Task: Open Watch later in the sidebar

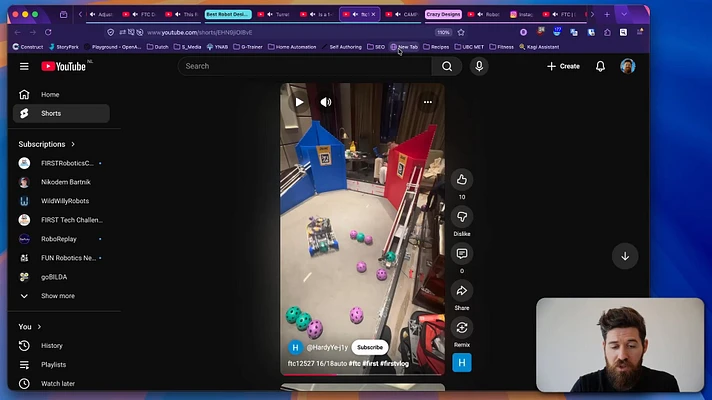Action: (x=61, y=384)
